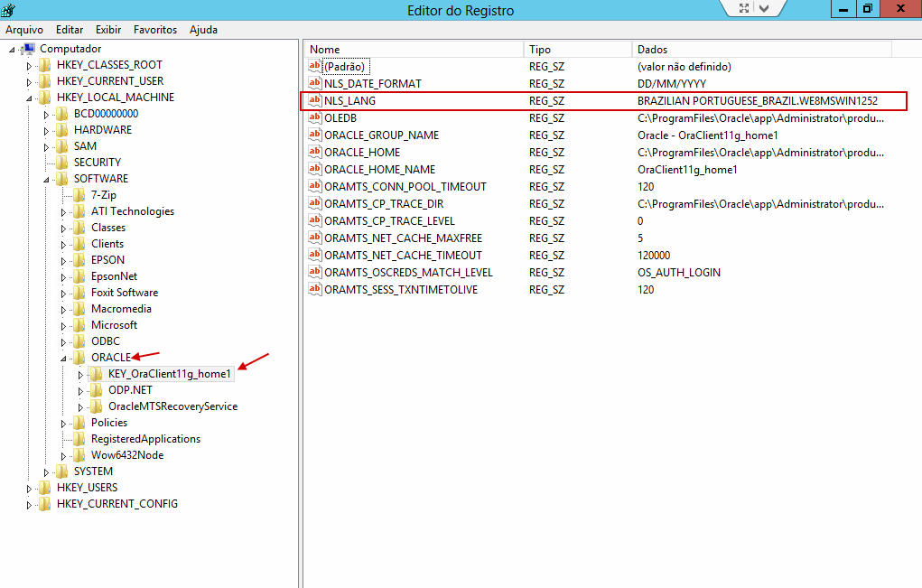Screen dimensions: 922x588
Task: Sort values by the Dados column header
Action: (x=761, y=50)
